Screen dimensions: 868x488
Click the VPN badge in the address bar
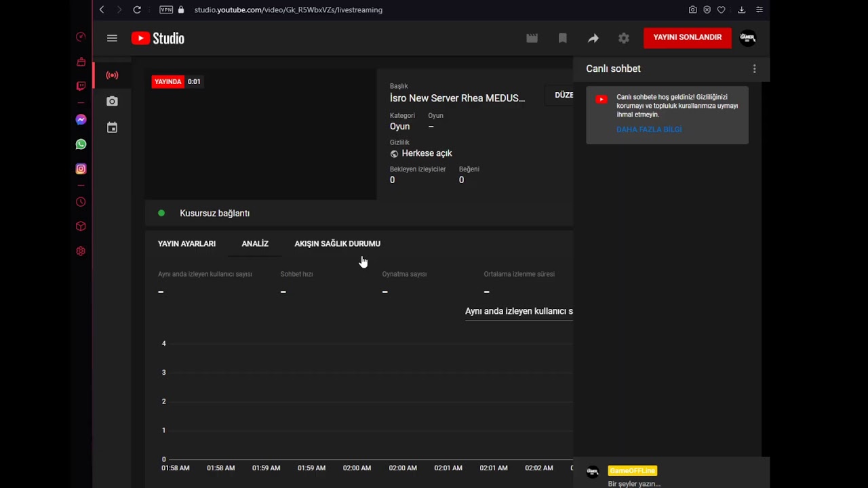(166, 9)
